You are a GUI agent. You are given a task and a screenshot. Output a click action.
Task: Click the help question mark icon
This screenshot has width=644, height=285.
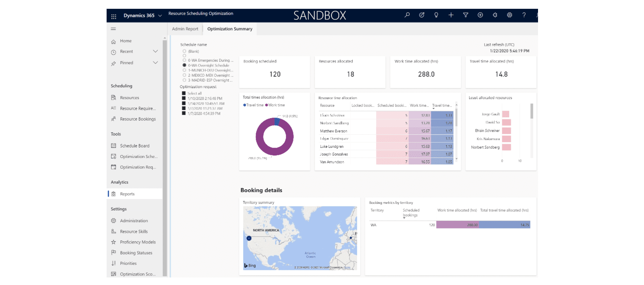point(524,15)
